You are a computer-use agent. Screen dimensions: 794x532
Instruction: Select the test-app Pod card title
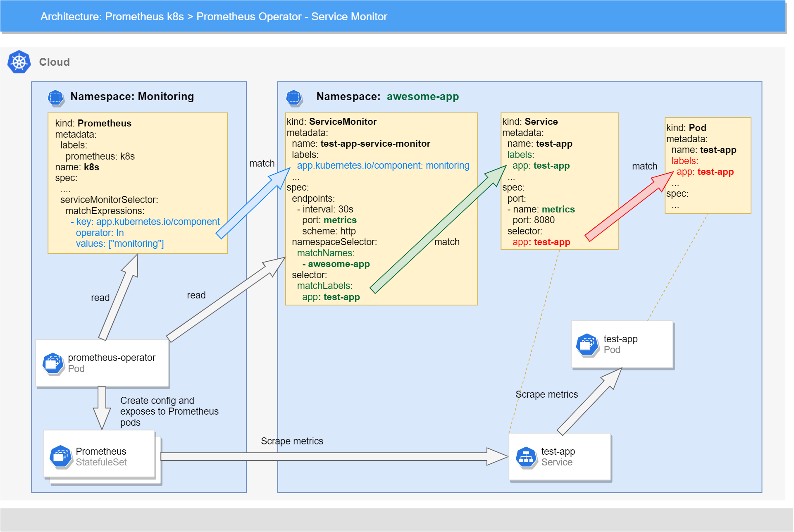point(620,339)
